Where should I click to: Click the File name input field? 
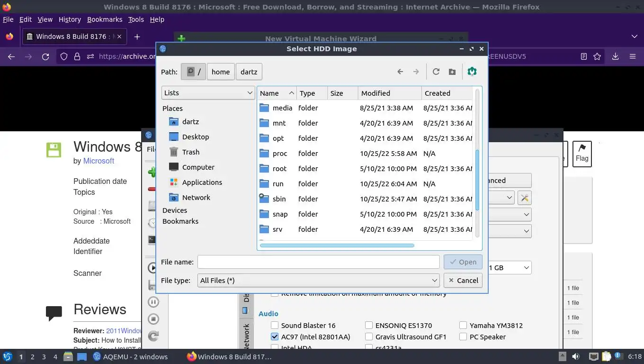point(318,262)
